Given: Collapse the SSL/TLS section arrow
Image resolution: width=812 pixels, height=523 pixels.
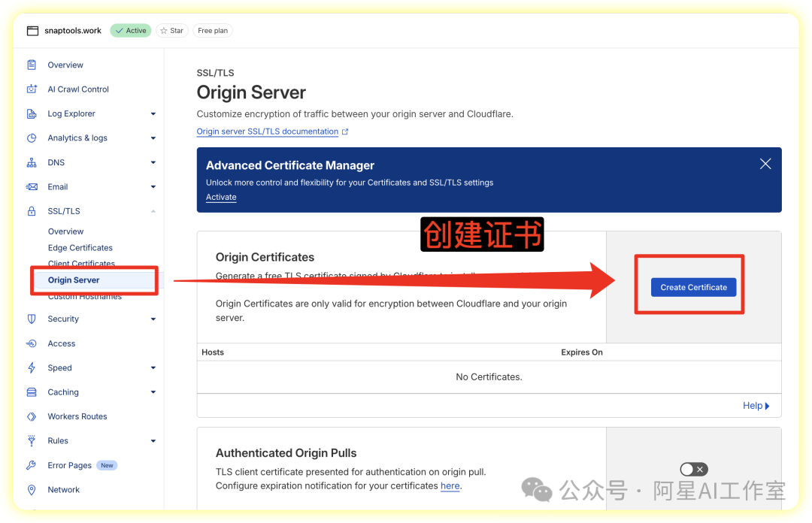Looking at the screenshot, I should [153, 212].
